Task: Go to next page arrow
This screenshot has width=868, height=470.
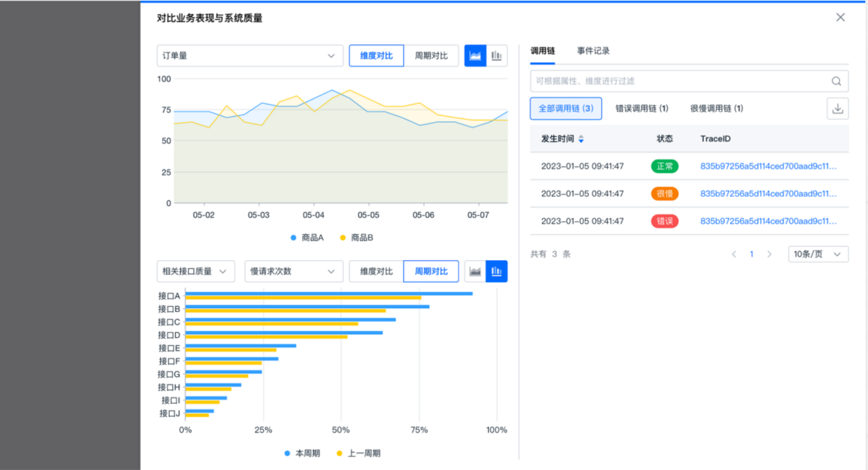Action: [769, 255]
